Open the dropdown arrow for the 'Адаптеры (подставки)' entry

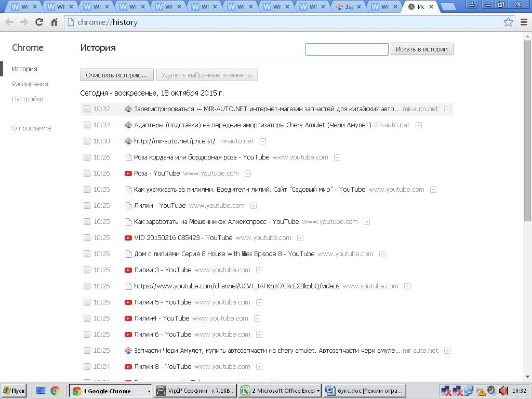(419, 126)
